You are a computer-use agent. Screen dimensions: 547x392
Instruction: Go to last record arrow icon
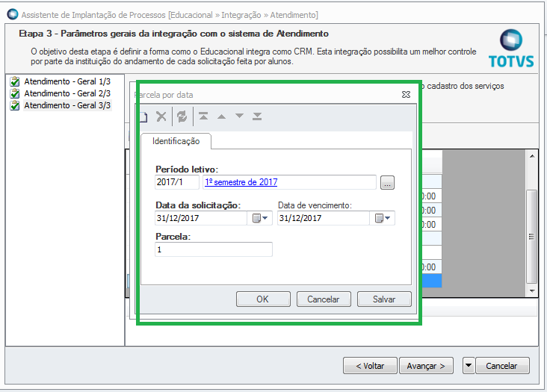tap(257, 116)
